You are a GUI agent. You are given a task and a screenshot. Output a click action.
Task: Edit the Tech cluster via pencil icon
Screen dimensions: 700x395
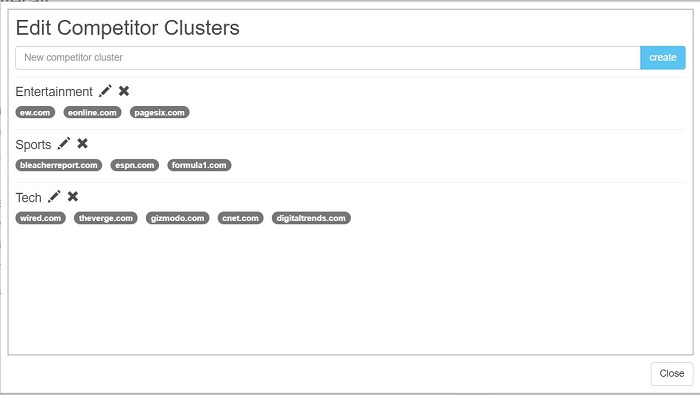tap(54, 196)
